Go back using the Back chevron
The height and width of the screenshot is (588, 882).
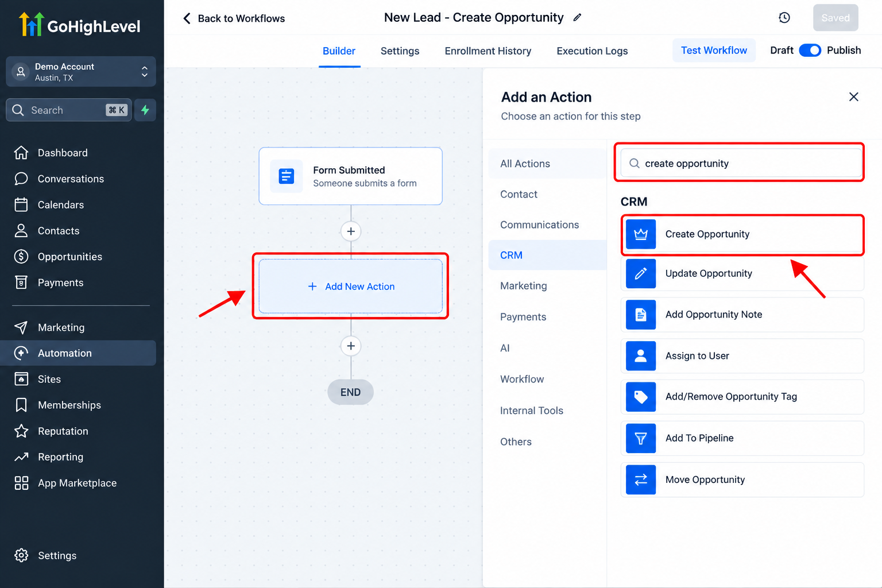coord(187,18)
